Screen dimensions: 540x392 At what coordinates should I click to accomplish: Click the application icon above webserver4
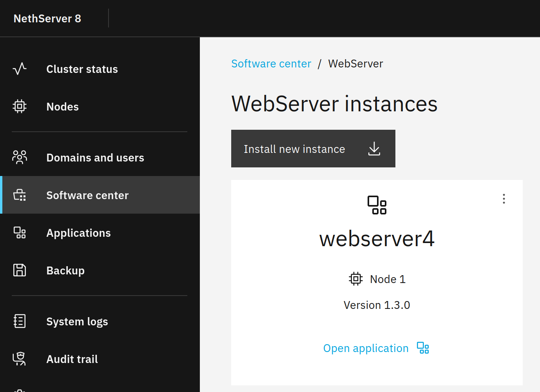click(x=377, y=205)
